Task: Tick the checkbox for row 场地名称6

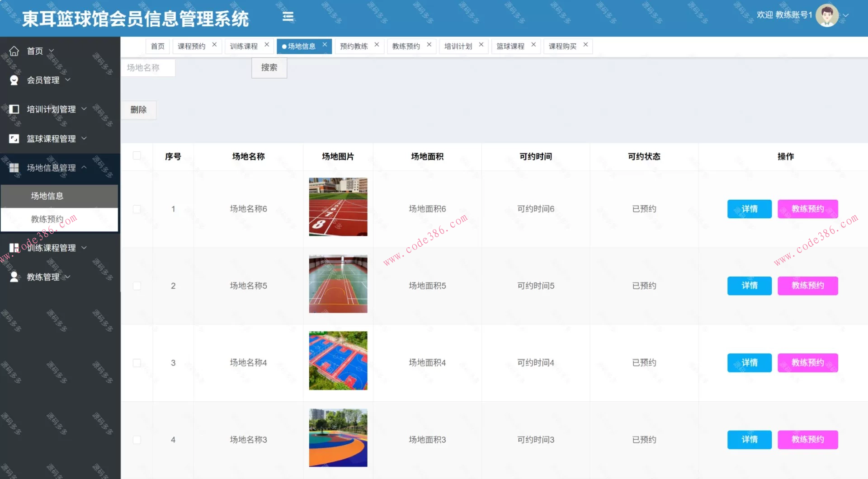Action: pyautogui.click(x=137, y=209)
